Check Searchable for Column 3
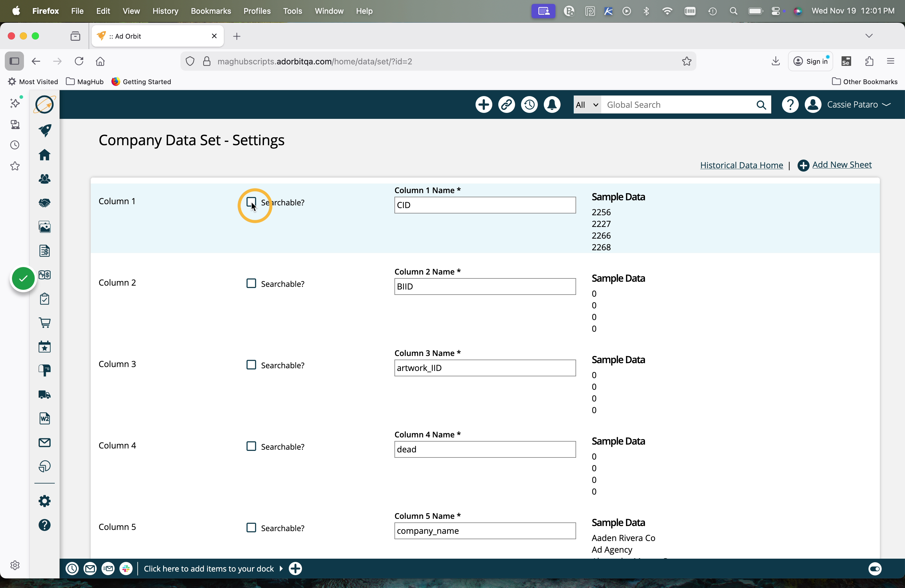 click(251, 365)
